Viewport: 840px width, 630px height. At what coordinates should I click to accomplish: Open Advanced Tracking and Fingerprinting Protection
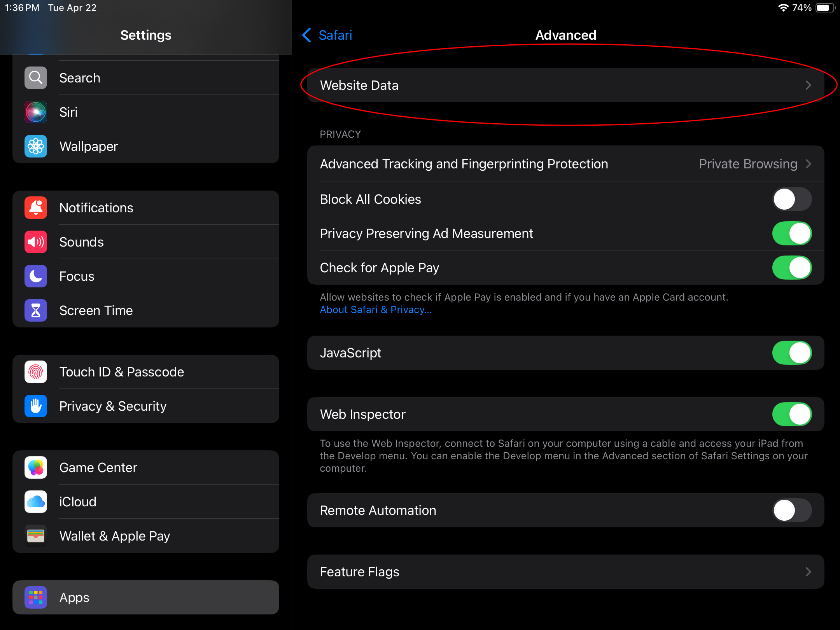coord(565,164)
